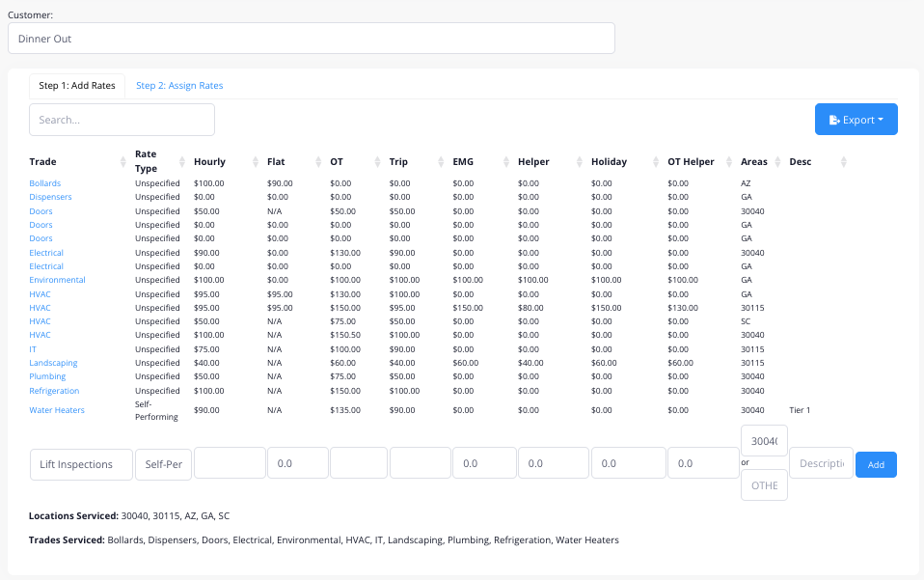Open the HVAC link with $150.50 OT
The width and height of the screenshot is (924, 580).
coord(41,335)
